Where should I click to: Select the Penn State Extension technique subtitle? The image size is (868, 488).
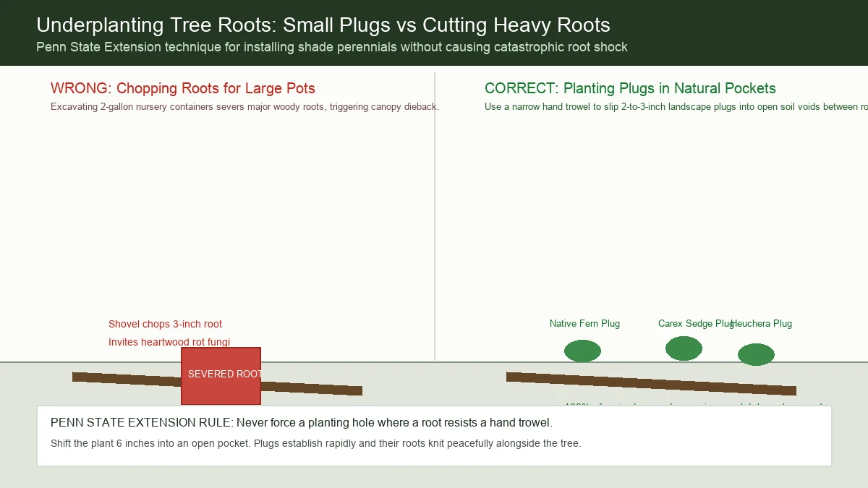click(332, 47)
